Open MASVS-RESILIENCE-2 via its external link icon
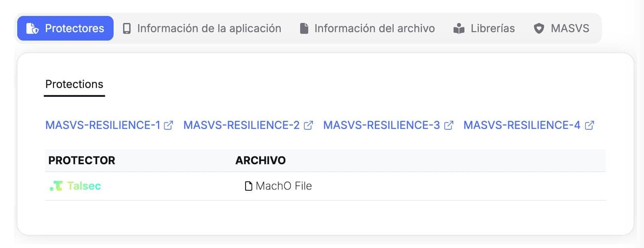The height and width of the screenshot is (248, 644). (308, 125)
